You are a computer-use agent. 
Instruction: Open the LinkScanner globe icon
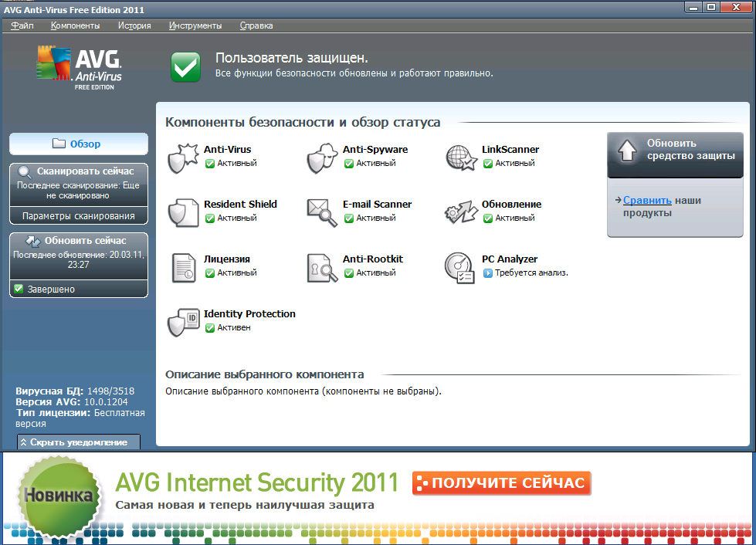tap(461, 157)
